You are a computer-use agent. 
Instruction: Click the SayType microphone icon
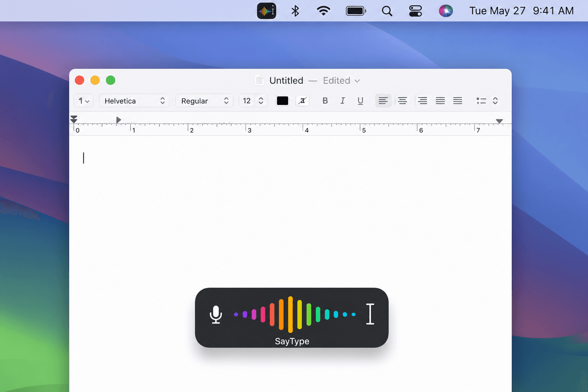[x=216, y=314]
